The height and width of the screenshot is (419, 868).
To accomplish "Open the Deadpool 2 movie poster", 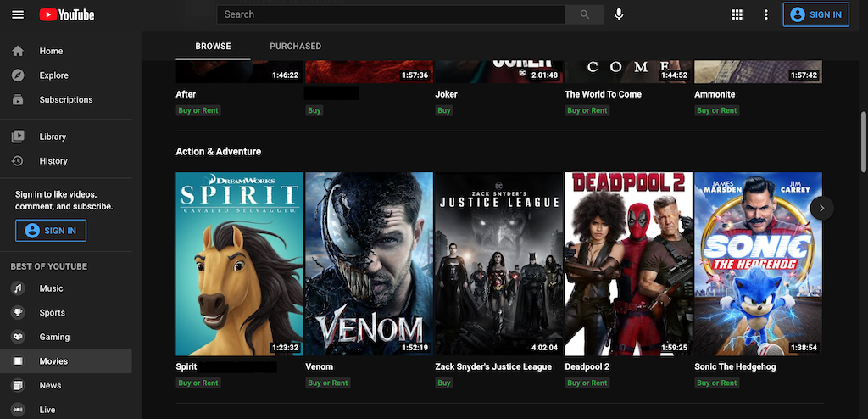I will (x=628, y=264).
